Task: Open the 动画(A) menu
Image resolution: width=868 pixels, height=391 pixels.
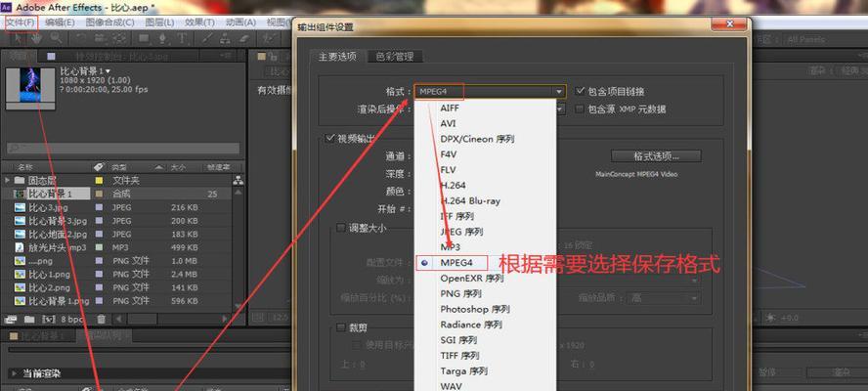Action: [x=240, y=22]
